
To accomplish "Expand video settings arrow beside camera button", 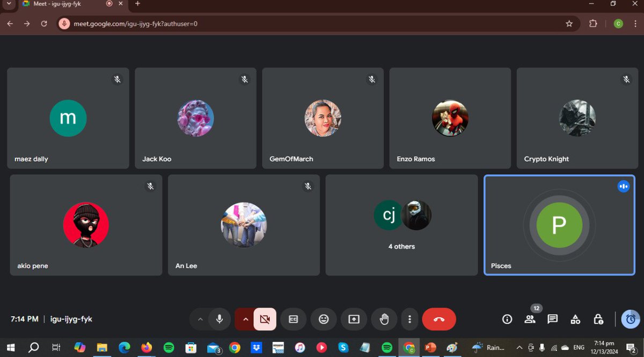I will [x=245, y=319].
